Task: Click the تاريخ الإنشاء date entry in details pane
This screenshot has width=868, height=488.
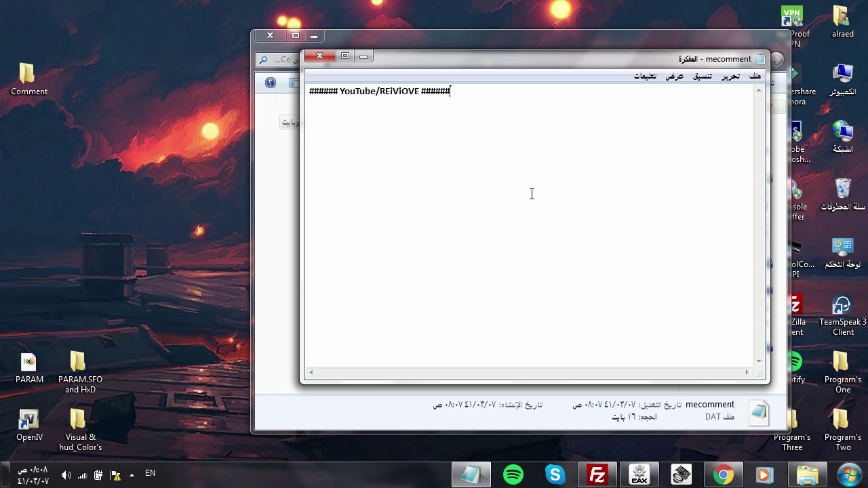Action: coord(488,405)
